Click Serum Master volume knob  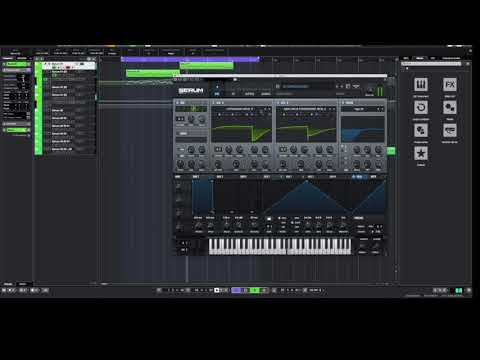click(369, 90)
